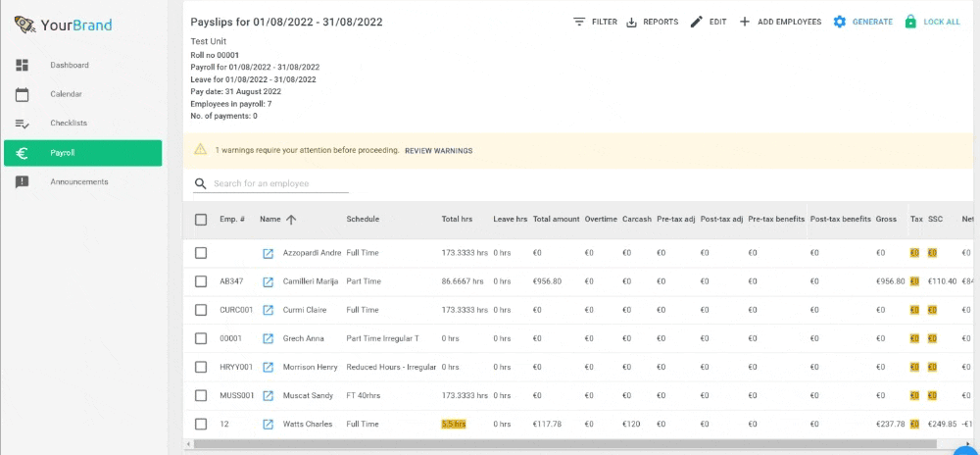Click the search magnifier icon
The width and height of the screenshot is (980, 455).
[200, 183]
